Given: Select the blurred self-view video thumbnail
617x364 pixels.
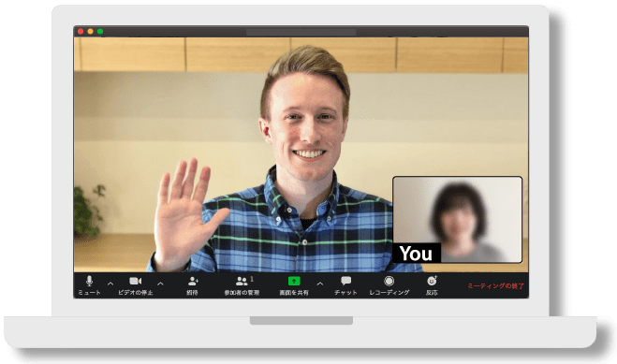Looking at the screenshot, I should (458, 219).
